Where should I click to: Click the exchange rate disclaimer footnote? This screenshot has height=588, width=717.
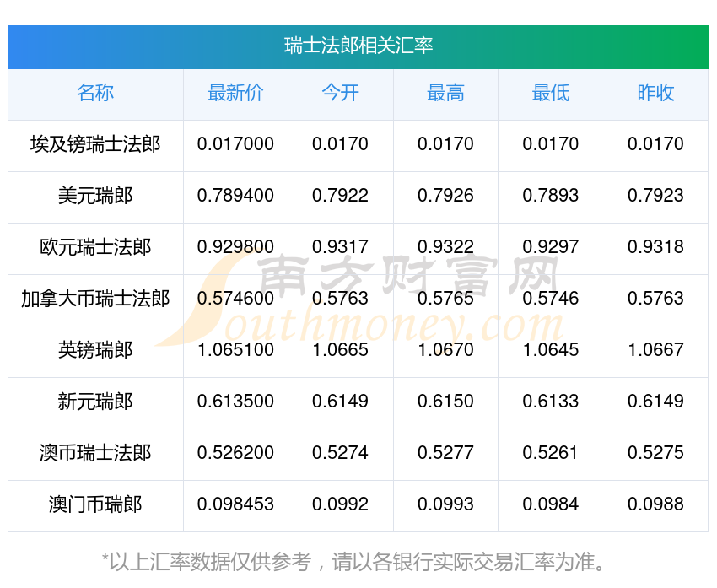(x=358, y=561)
